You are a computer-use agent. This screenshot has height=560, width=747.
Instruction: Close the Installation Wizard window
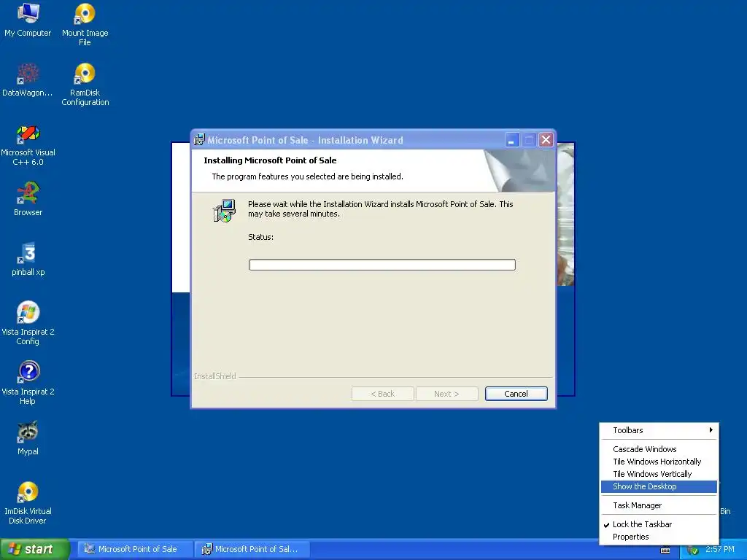(x=546, y=140)
